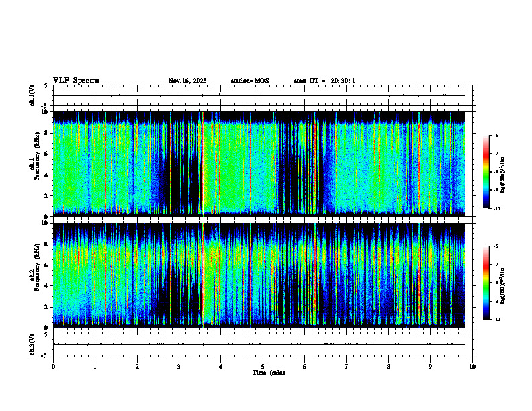532x411 pixels.
Task: Click the "-10" label on ch.2 color bar
Action: [497, 320]
